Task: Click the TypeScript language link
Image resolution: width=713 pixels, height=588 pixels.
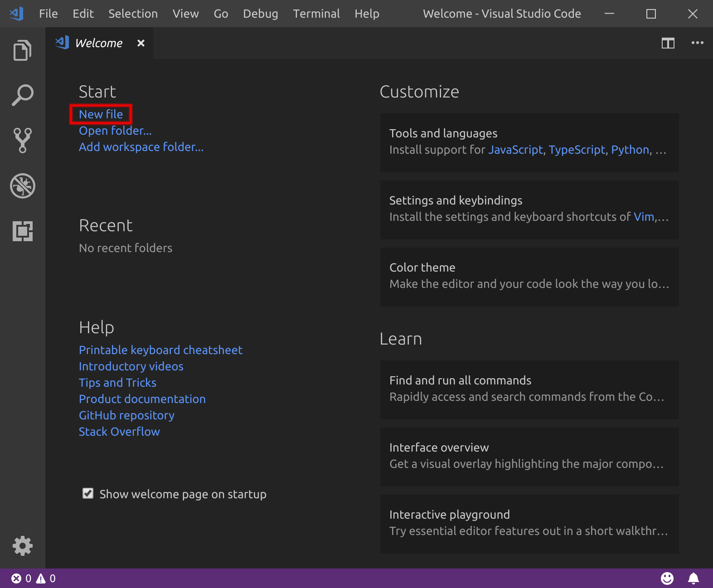Action: coord(577,150)
